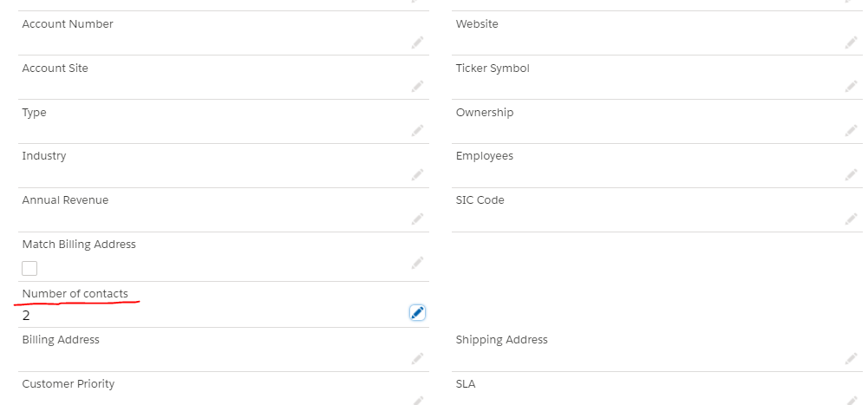Click the Number of contacts label

[x=75, y=294]
